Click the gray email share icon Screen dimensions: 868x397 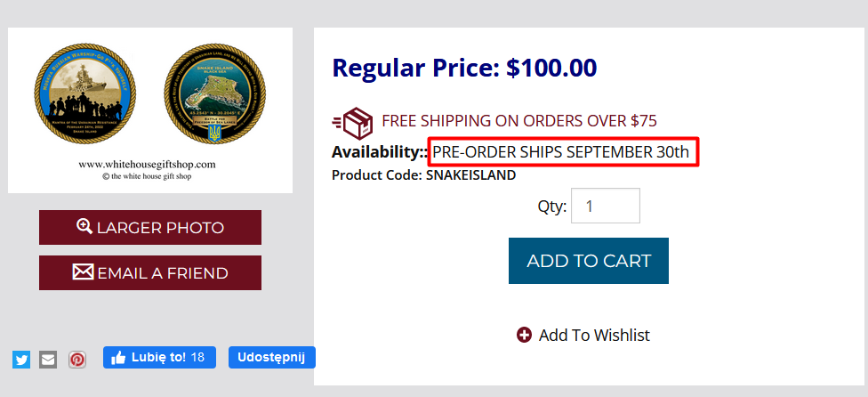coord(48,360)
